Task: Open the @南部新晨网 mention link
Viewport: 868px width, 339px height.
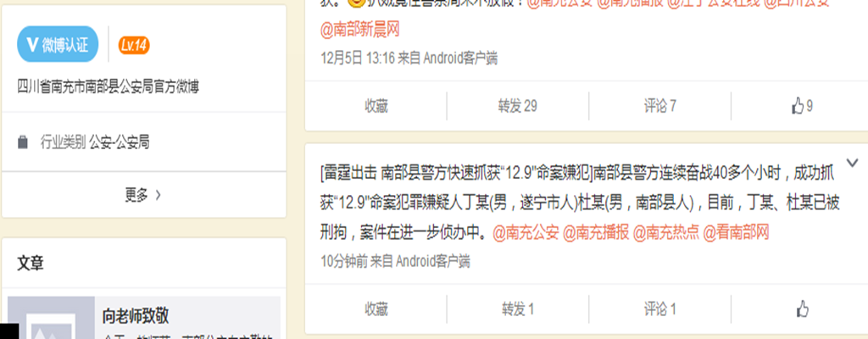Action: pos(359,30)
